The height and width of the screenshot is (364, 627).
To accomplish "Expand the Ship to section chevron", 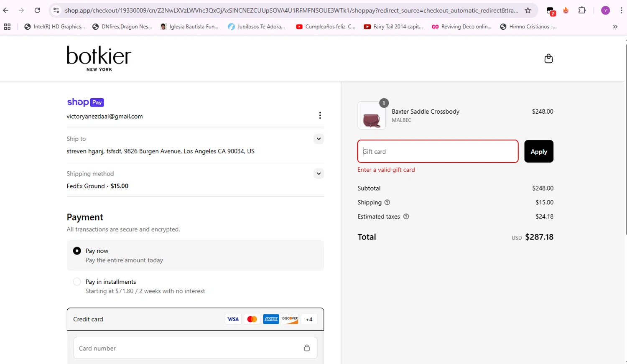I will pyautogui.click(x=319, y=139).
